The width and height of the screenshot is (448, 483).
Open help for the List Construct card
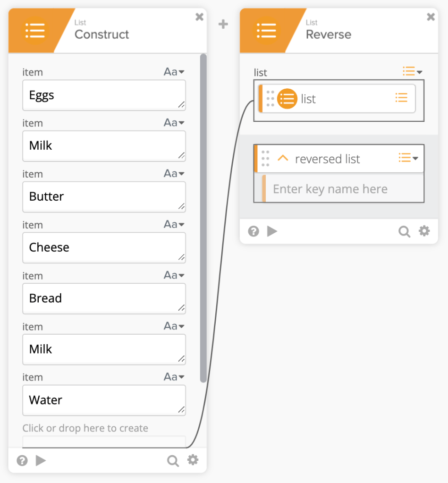click(x=22, y=460)
